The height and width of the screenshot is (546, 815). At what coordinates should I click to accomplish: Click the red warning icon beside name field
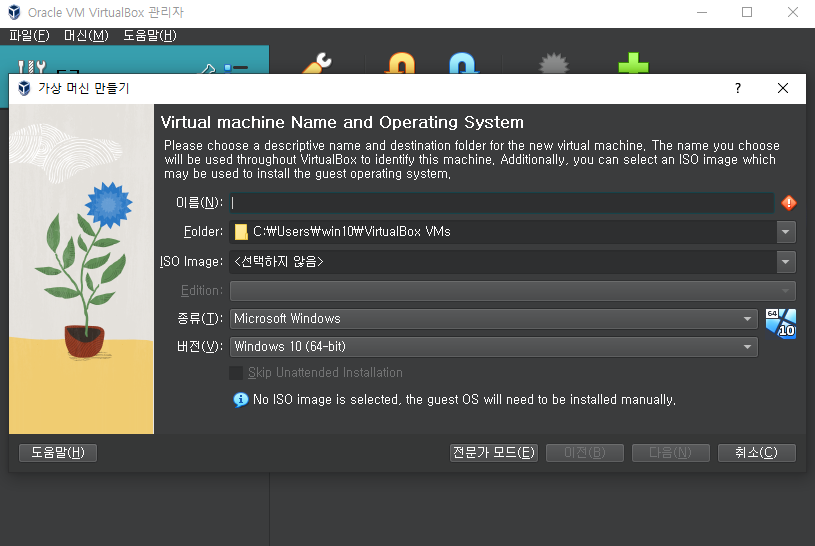point(788,203)
